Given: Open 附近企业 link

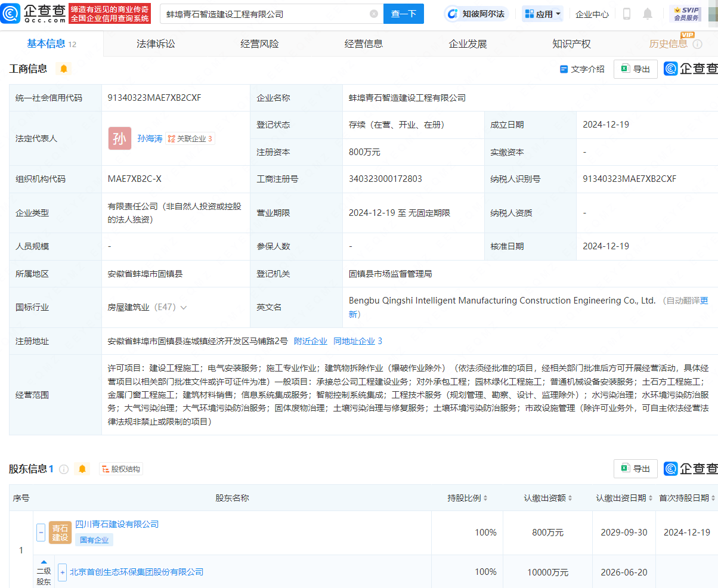Looking at the screenshot, I should [x=311, y=341].
